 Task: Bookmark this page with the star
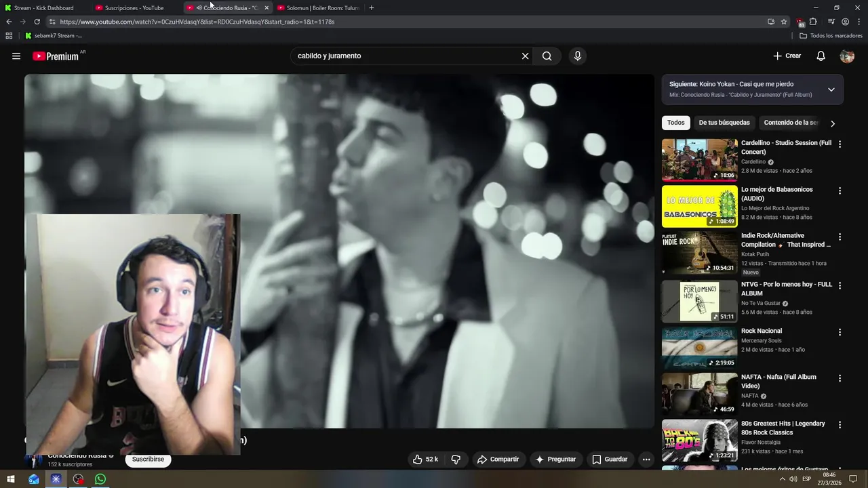coord(784,22)
